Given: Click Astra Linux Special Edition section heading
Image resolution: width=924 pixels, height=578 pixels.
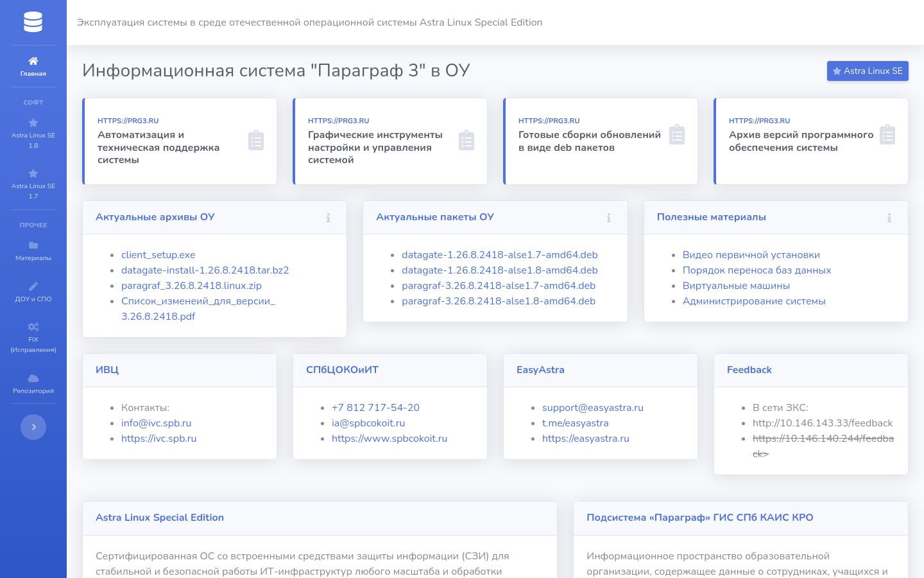Looking at the screenshot, I should tap(160, 518).
